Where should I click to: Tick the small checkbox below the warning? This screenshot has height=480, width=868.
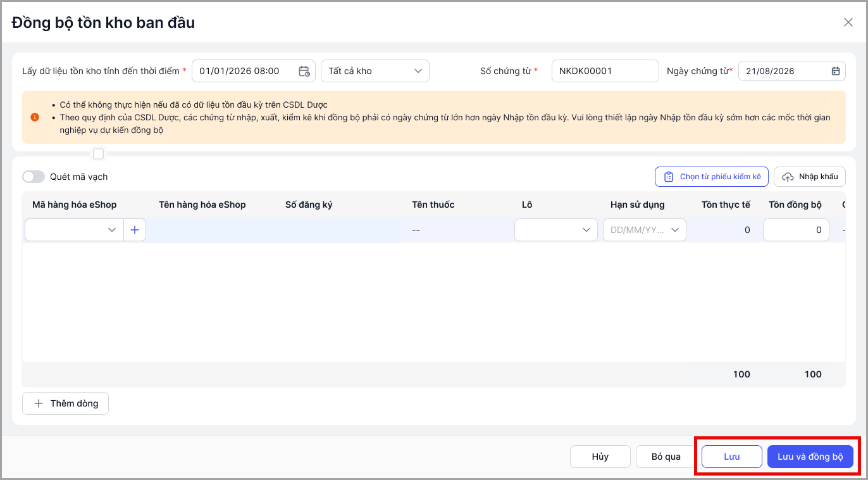(x=98, y=154)
